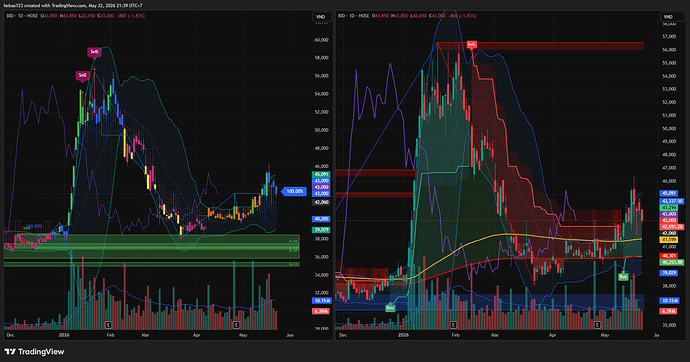Click the May time axis label on the left chart

(243, 335)
